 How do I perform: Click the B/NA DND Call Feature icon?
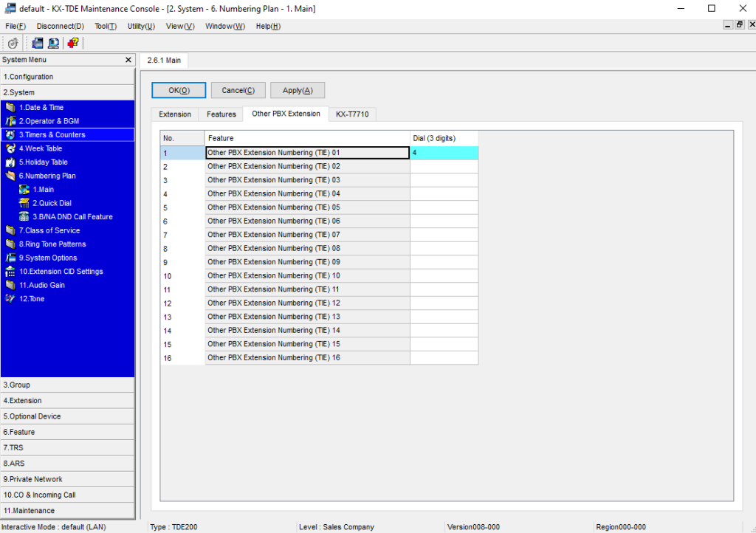[x=24, y=217]
